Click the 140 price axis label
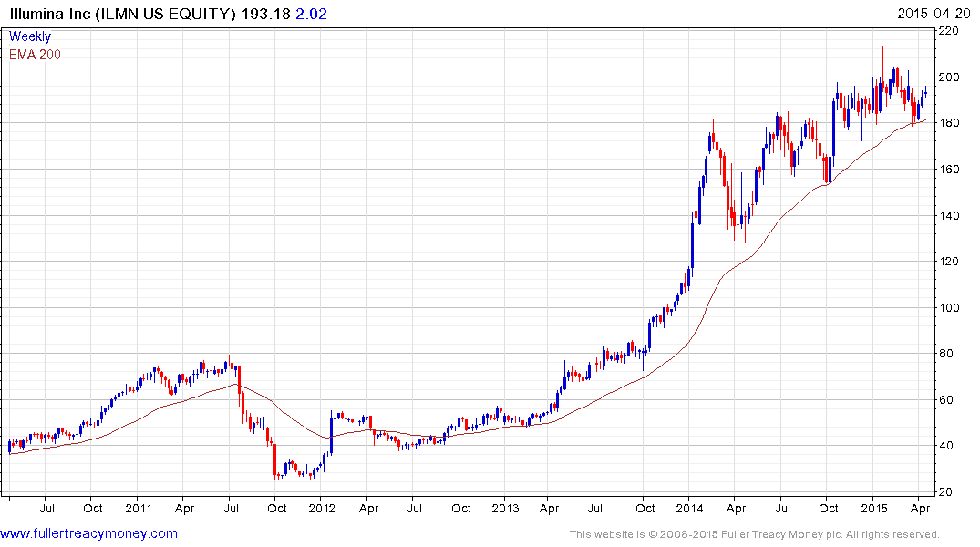 (949, 215)
